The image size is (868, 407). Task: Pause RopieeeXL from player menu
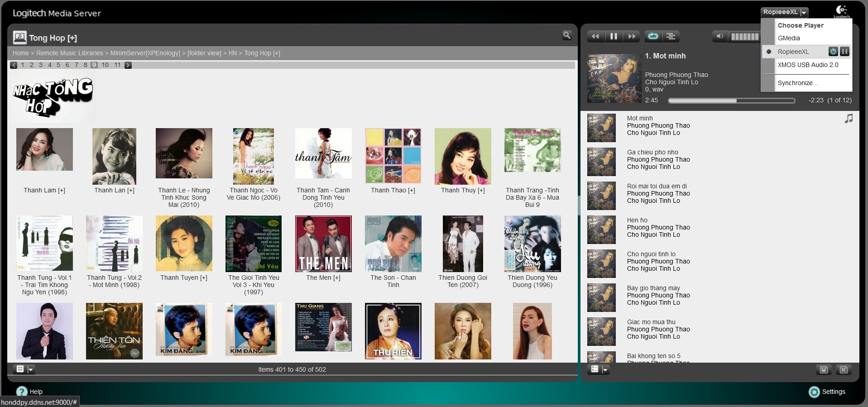tap(844, 52)
